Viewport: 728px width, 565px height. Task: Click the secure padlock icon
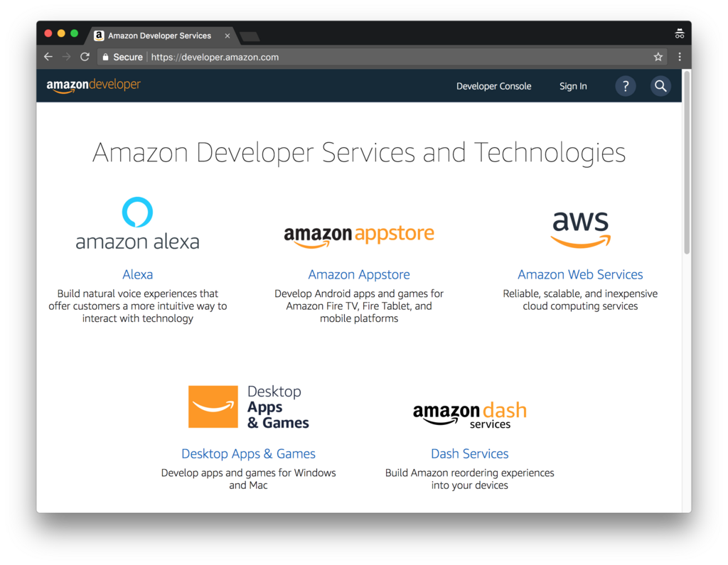[105, 57]
